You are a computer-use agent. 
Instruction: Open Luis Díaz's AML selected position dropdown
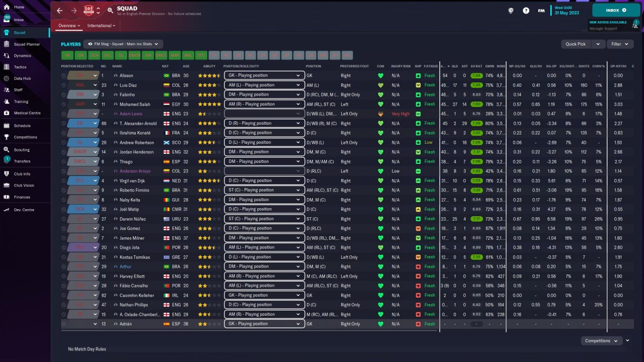(83, 85)
